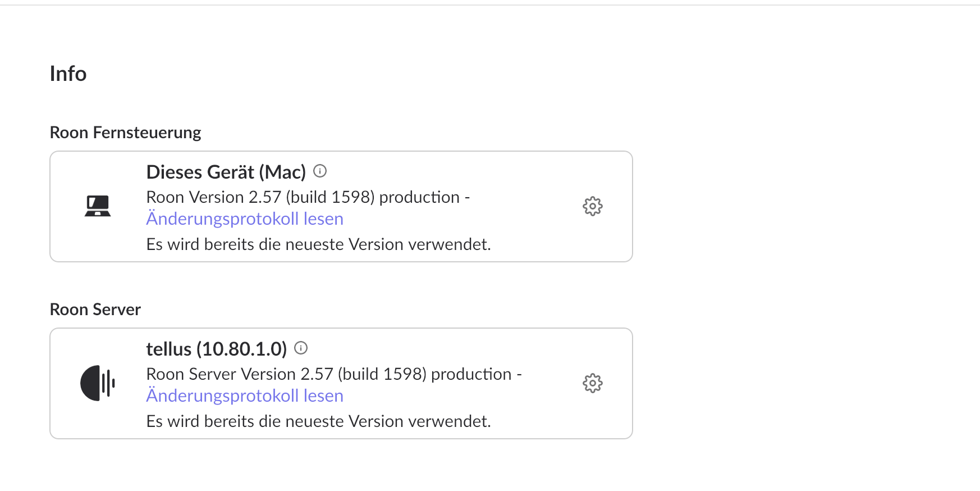Click the Roon Server logo icon
The image size is (980, 491).
[x=98, y=383]
